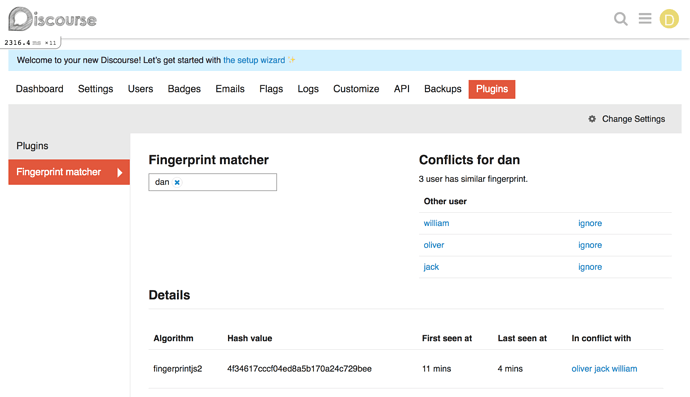The height and width of the screenshot is (397, 690).
Task: Click the hash value 4f34617cccf04ed8a5b170a24c729bee
Action: pyautogui.click(x=299, y=369)
